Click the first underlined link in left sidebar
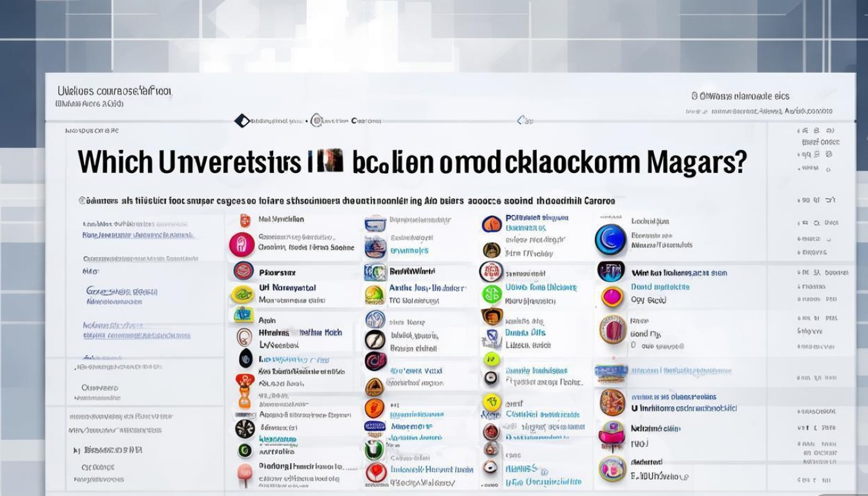868x496 pixels. [x=138, y=235]
